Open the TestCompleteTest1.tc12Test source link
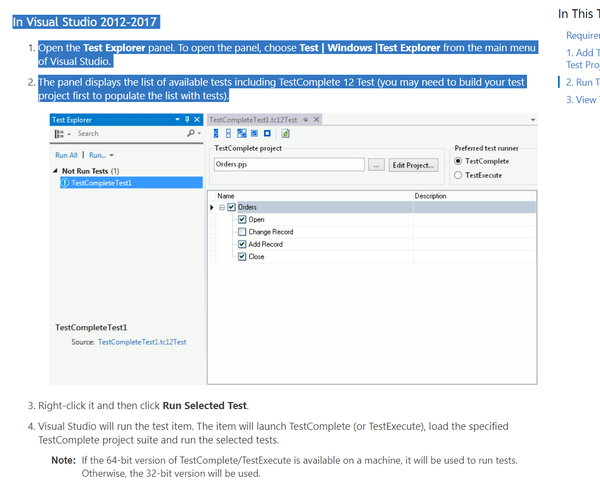This screenshot has width=600, height=486. pos(142,342)
